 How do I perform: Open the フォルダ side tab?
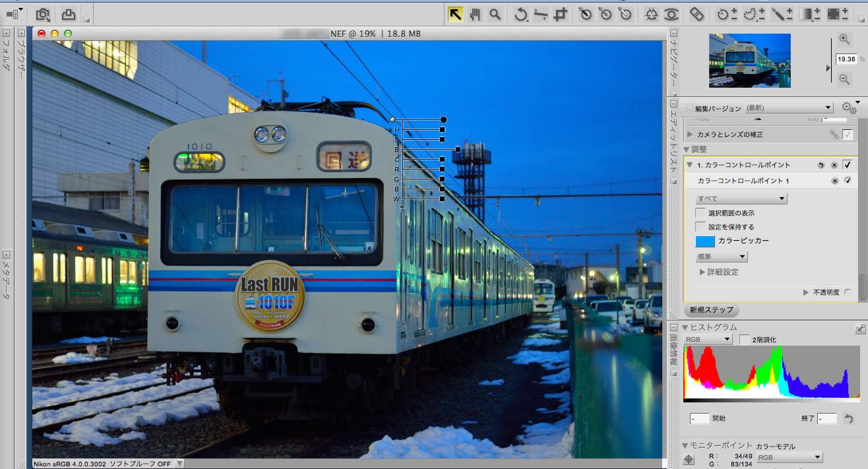(x=6, y=51)
